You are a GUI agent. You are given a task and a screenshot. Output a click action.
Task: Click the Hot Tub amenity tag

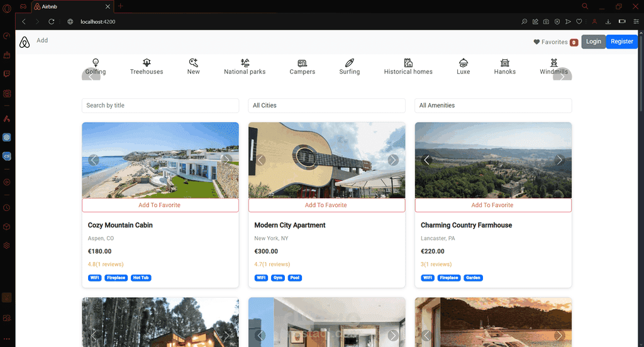141,278
